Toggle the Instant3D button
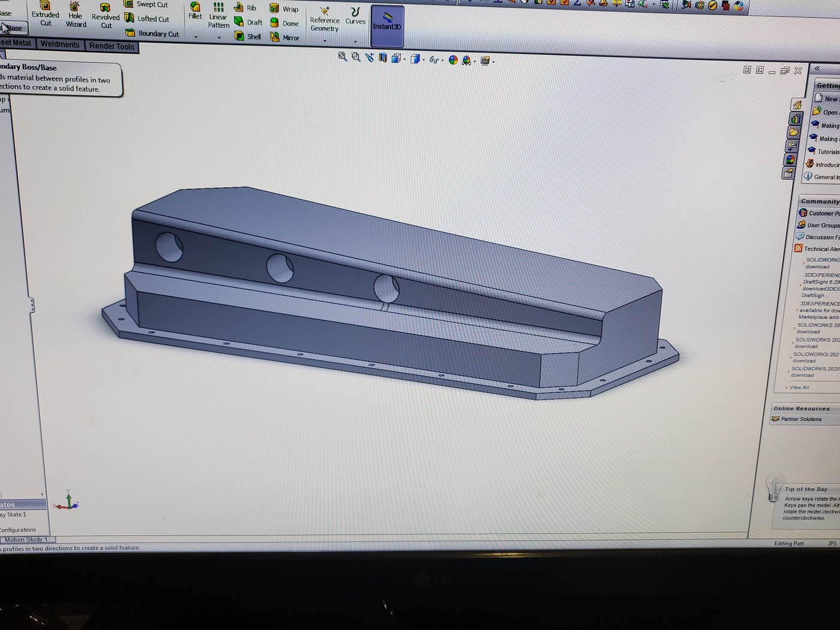This screenshot has height=630, width=840. (387, 25)
